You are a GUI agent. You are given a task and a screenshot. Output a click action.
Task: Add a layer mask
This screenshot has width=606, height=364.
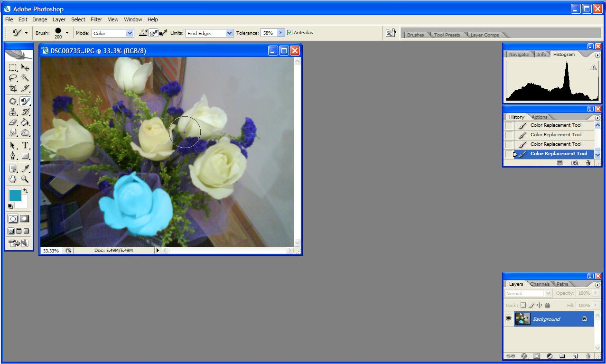tap(537, 356)
